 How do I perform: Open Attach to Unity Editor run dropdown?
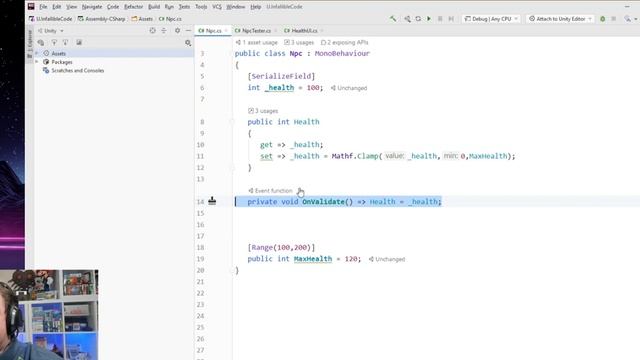pos(560,19)
